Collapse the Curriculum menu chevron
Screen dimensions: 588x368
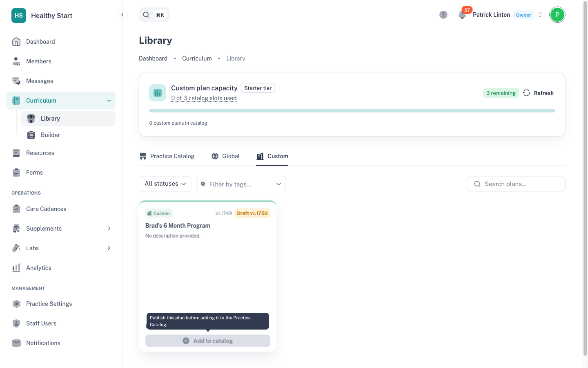pos(109,101)
